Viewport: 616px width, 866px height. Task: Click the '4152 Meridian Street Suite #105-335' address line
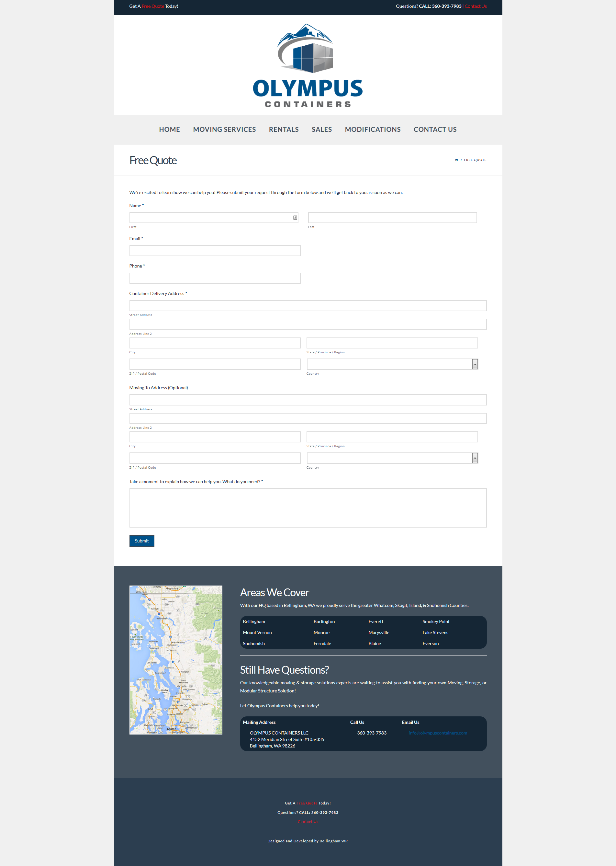coord(287,739)
